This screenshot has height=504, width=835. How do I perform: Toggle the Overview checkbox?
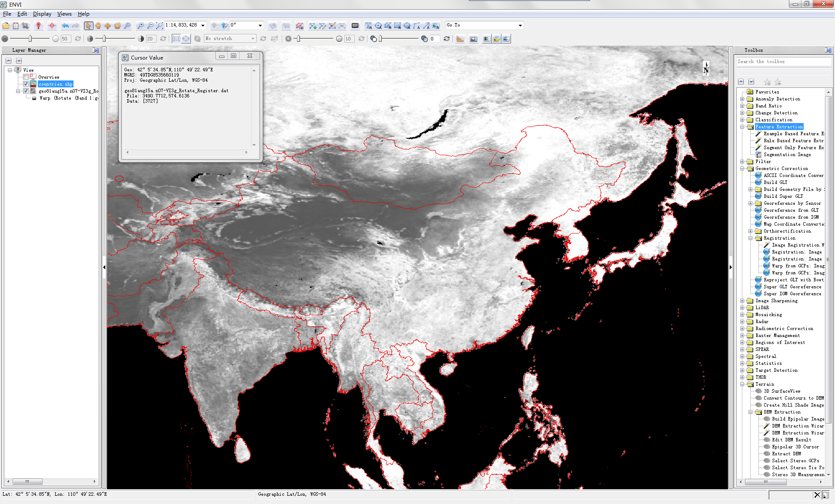pos(26,77)
